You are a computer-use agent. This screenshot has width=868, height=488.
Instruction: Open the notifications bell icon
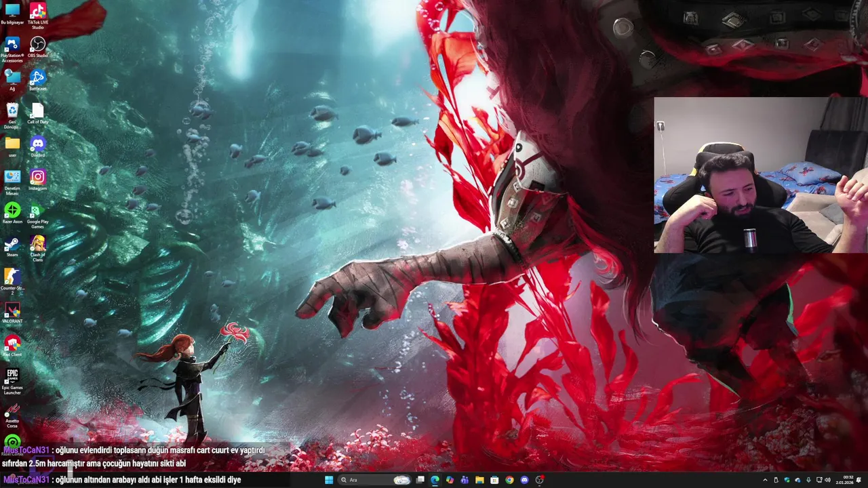click(859, 480)
